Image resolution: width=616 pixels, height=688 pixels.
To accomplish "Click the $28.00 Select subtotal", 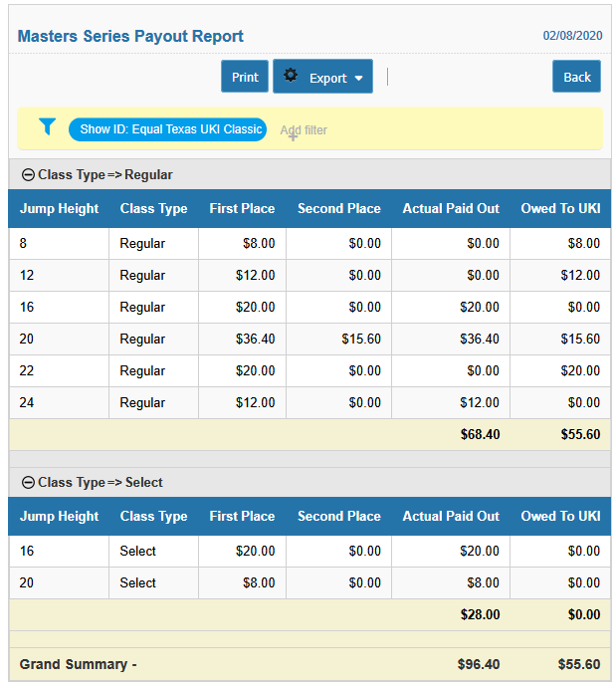I will click(x=480, y=614).
